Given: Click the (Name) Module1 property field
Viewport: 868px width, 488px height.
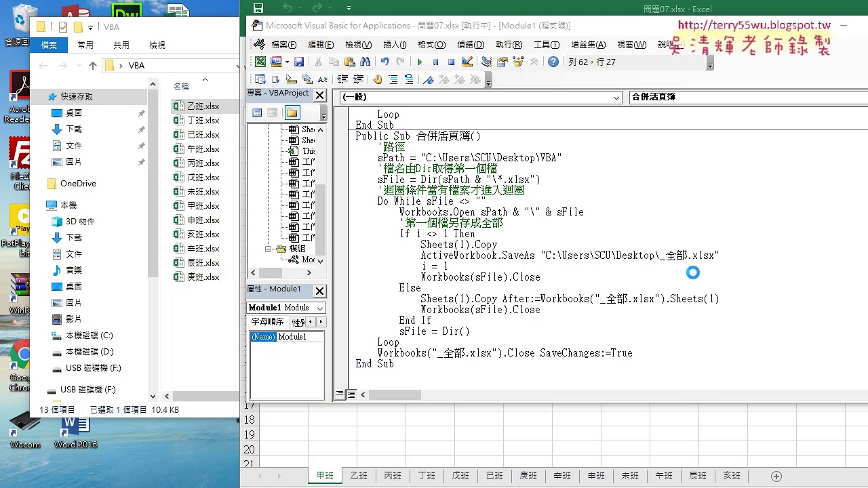Looking at the screenshot, I should click(x=286, y=337).
